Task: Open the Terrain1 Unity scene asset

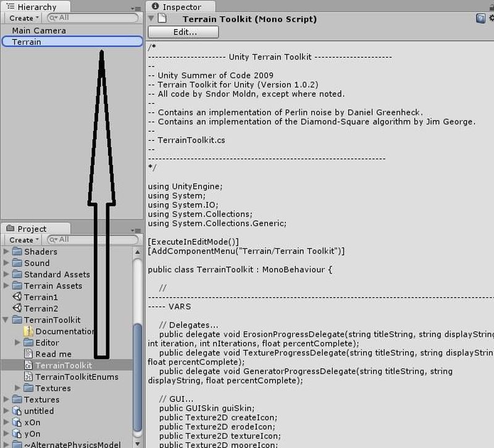Action: click(x=40, y=297)
